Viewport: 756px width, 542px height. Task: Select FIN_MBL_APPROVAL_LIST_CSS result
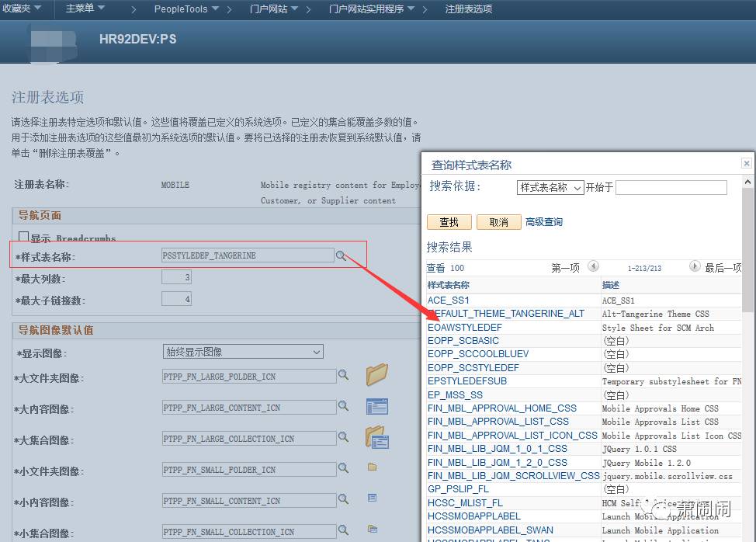(x=498, y=422)
